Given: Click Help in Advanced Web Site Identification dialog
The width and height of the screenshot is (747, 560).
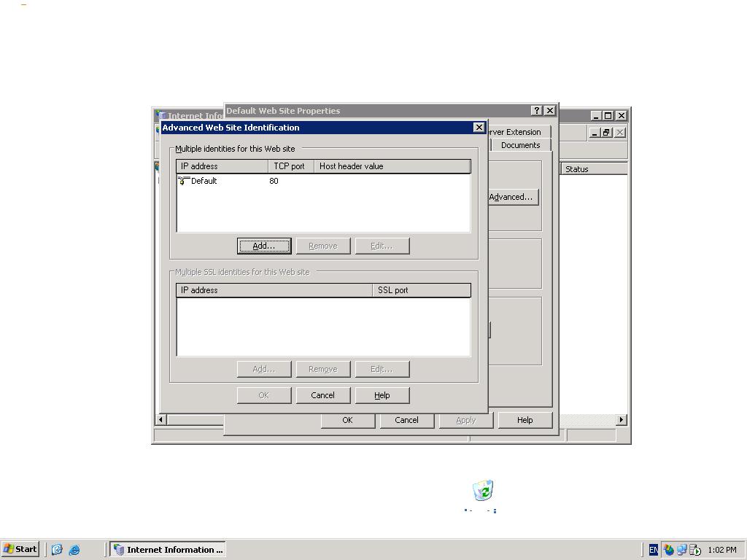Looking at the screenshot, I should pos(382,395).
